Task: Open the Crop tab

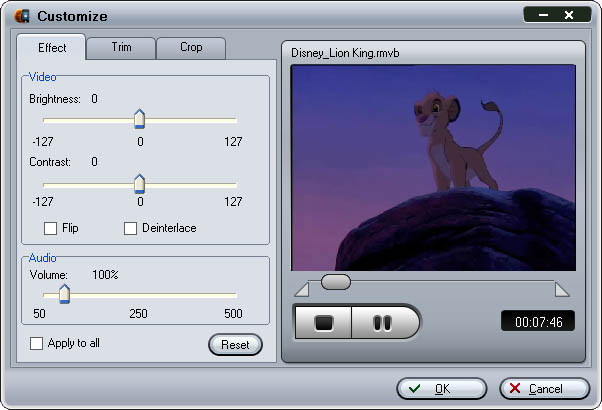Action: (191, 47)
